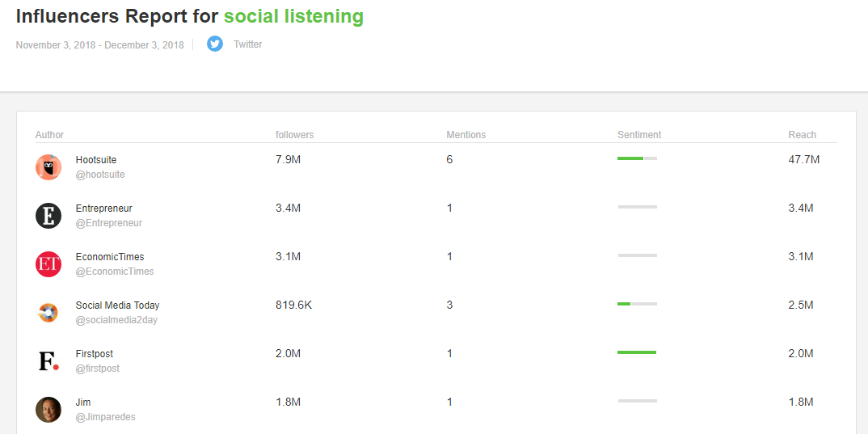Open the Social Media Today author name
868x434 pixels.
[x=117, y=305]
